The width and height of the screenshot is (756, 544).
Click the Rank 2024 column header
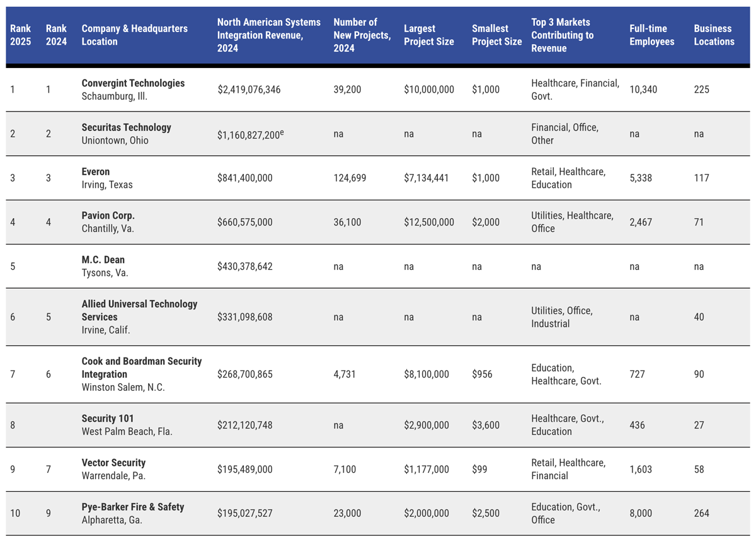coord(56,35)
